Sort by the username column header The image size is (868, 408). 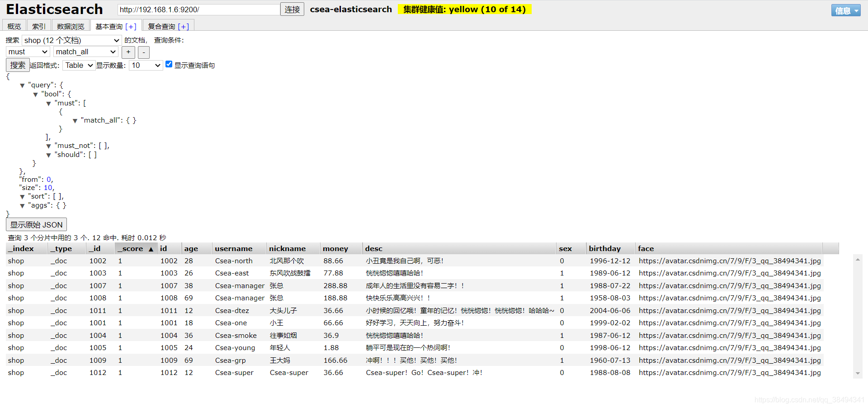click(239, 248)
